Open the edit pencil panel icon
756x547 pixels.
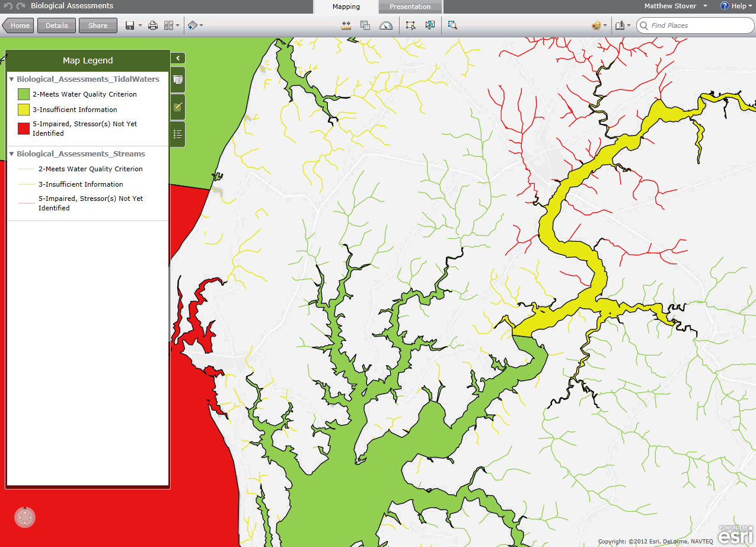pos(178,107)
